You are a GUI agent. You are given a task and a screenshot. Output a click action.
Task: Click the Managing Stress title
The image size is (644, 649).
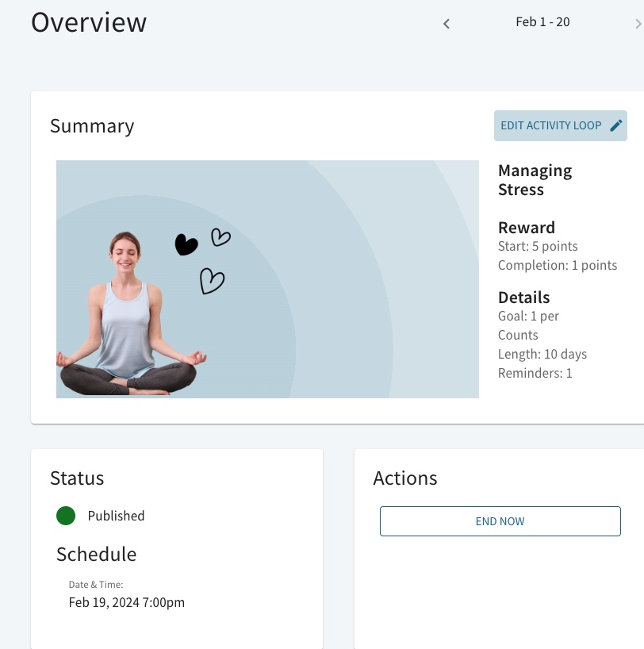(535, 180)
